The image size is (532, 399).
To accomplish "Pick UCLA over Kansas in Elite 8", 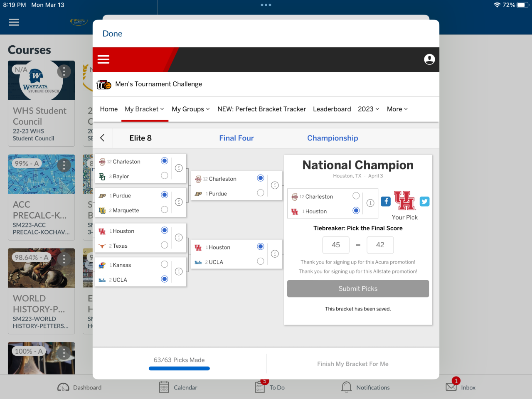I will click(x=165, y=279).
